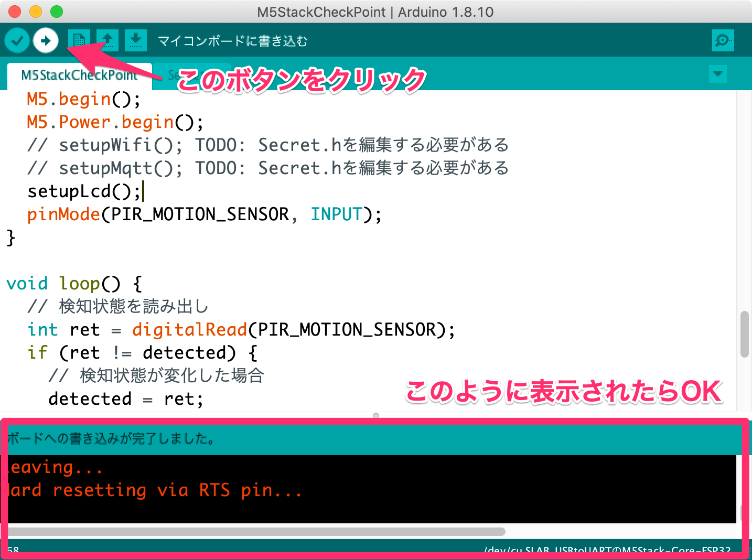Image resolution: width=752 pixels, height=560 pixels.
Task: Open the Serial Monitor magnifier icon
Action: point(723,40)
